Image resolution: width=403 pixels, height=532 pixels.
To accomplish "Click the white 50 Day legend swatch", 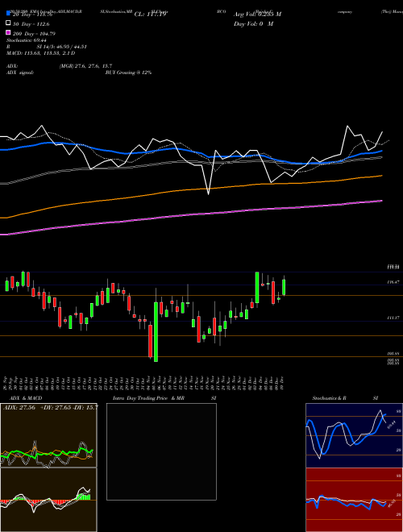I will click(x=9, y=23).
